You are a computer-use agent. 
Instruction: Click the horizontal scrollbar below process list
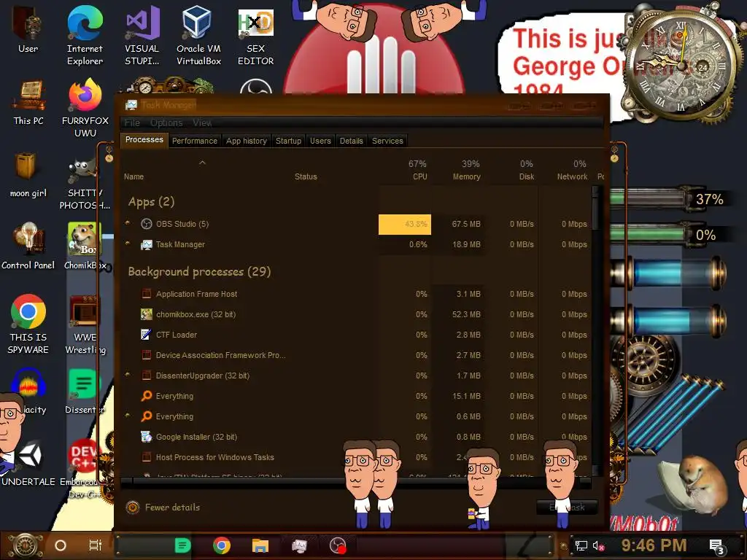[x=356, y=481]
